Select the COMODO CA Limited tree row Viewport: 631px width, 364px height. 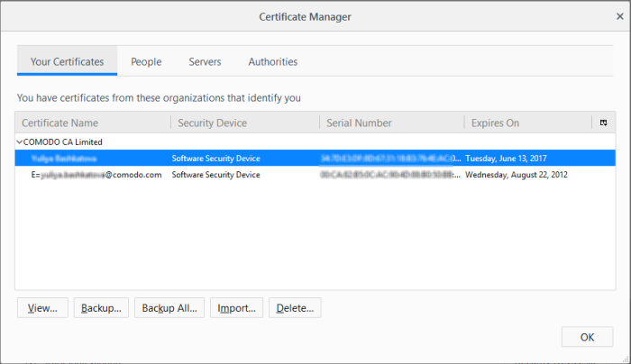click(x=63, y=142)
